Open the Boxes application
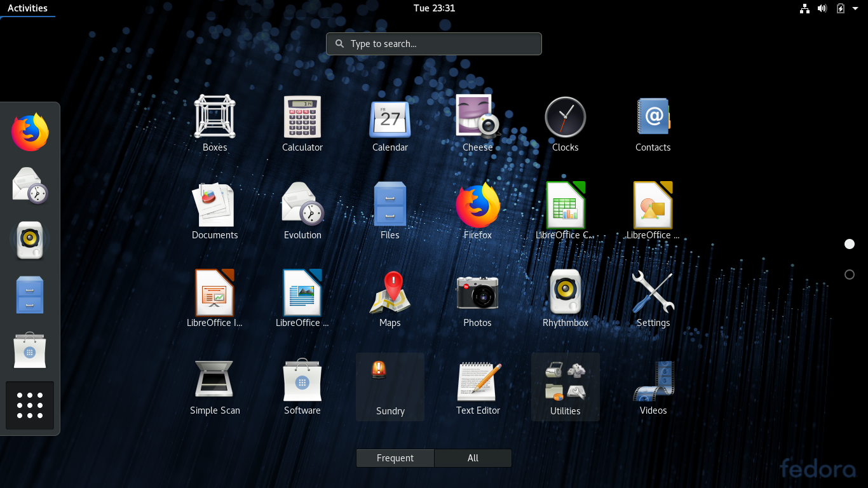The height and width of the screenshot is (488, 868). pos(215,124)
